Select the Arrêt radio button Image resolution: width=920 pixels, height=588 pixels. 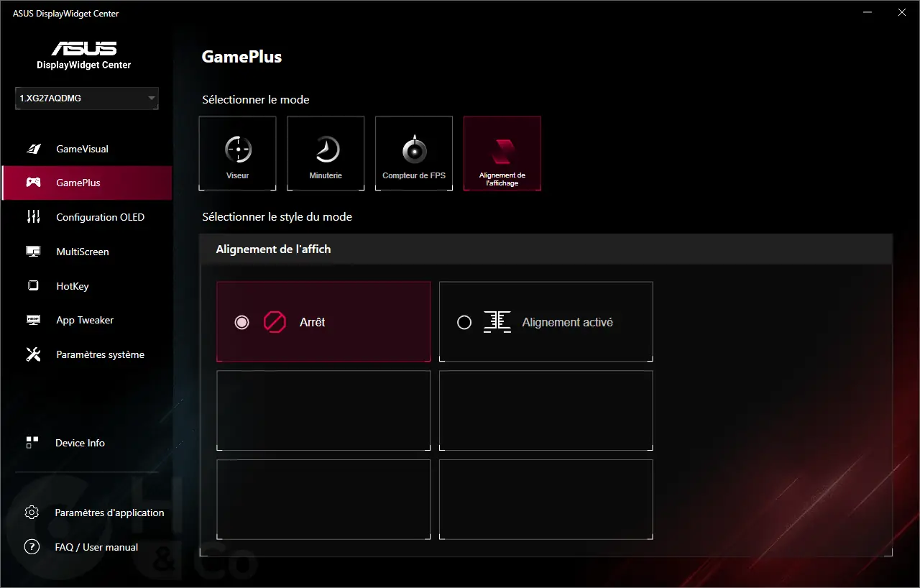241,322
